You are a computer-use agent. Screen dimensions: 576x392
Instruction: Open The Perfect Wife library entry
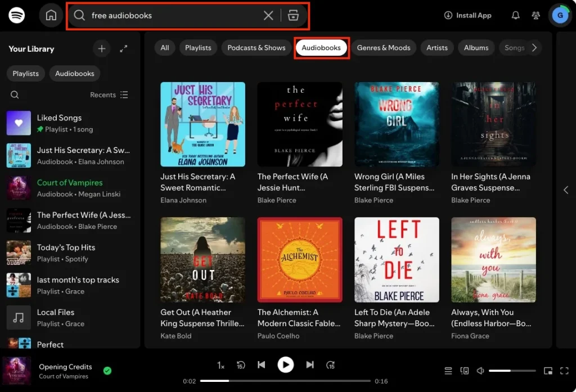tap(69, 220)
